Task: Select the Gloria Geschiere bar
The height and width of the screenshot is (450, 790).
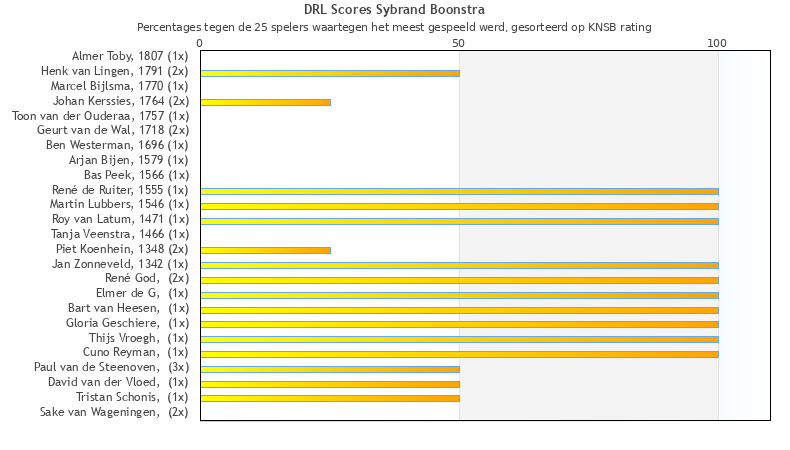Action: pos(458,324)
